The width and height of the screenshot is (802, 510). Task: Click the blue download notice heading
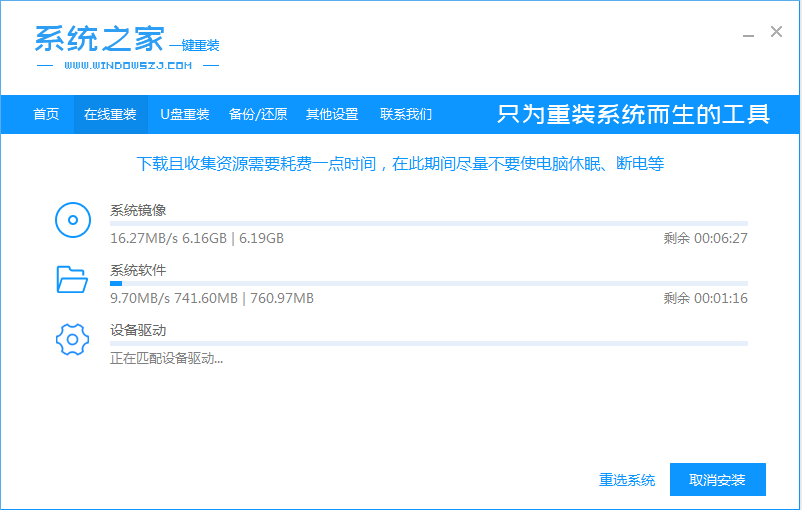[400, 164]
